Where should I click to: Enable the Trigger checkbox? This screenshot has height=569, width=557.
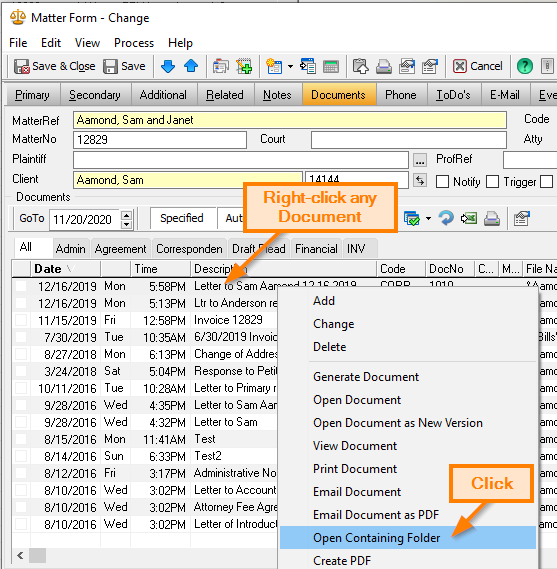point(492,181)
